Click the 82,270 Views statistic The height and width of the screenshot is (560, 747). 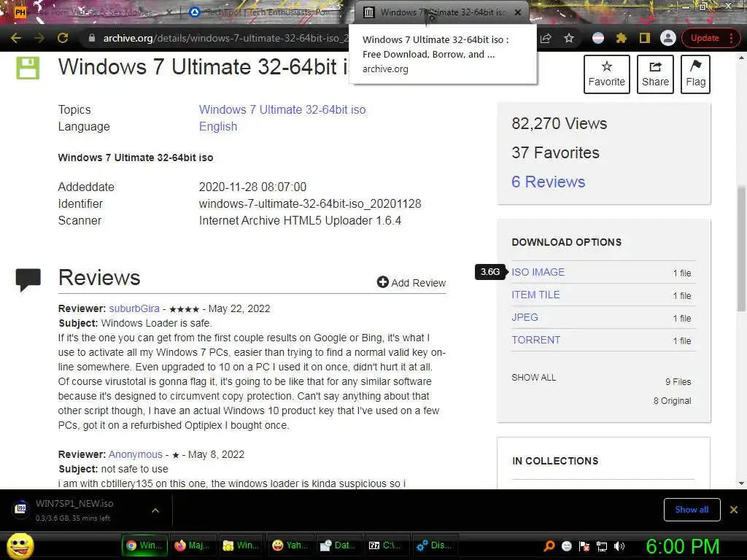560,124
